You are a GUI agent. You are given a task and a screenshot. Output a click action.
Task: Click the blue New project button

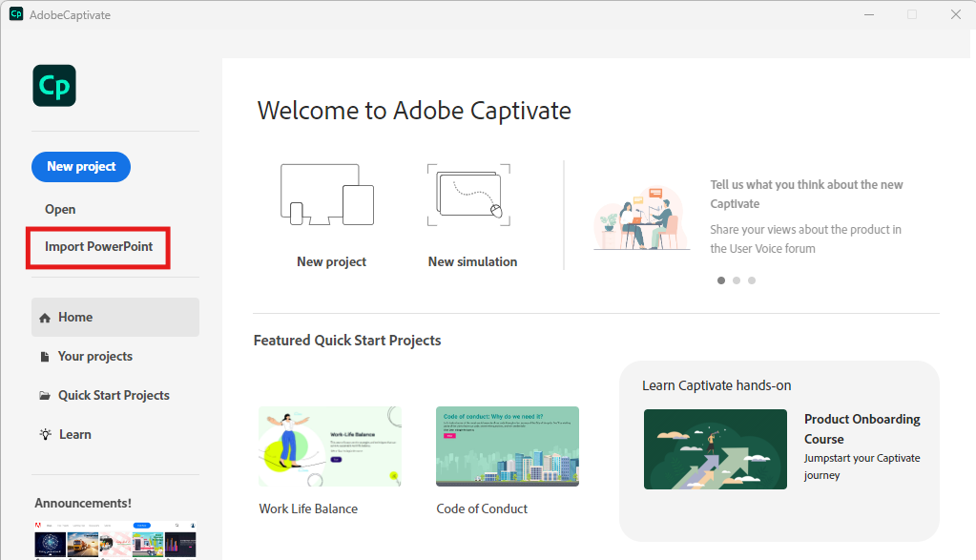tap(80, 166)
